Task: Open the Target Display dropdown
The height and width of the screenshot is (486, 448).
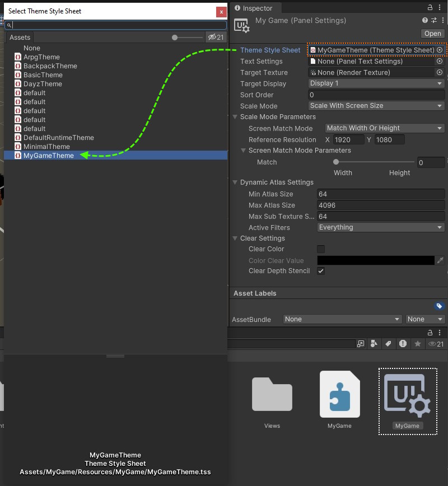Action: tap(376, 83)
